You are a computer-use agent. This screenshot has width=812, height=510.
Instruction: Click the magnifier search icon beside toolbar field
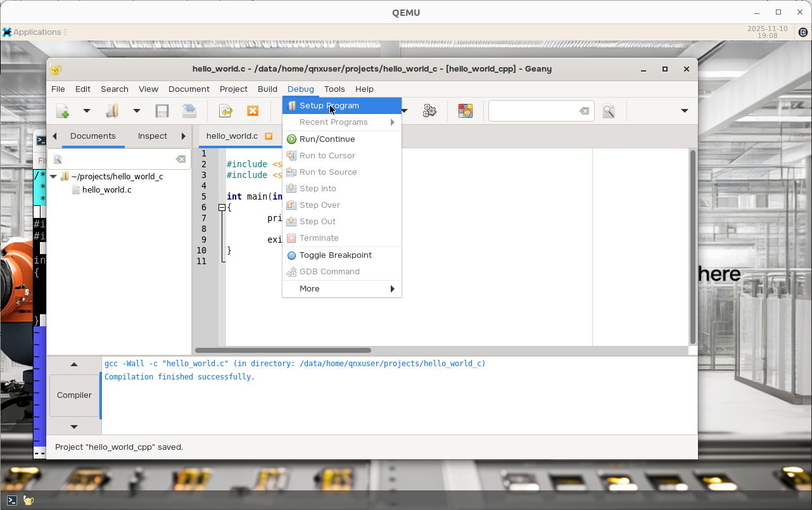click(x=609, y=111)
